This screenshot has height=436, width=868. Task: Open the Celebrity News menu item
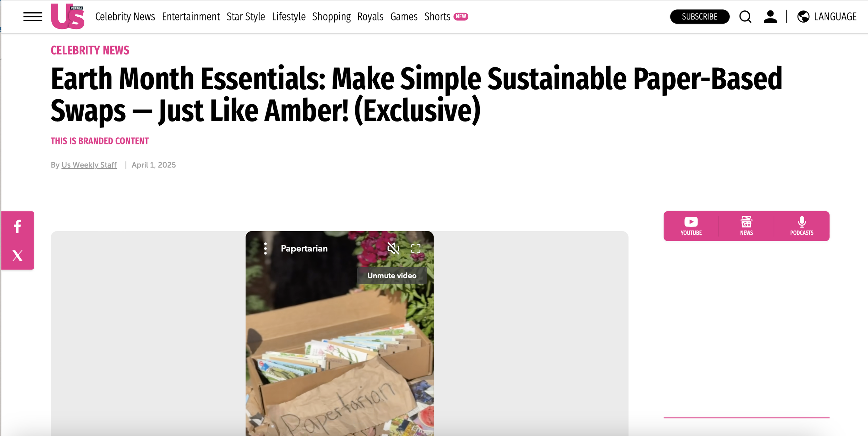(125, 17)
